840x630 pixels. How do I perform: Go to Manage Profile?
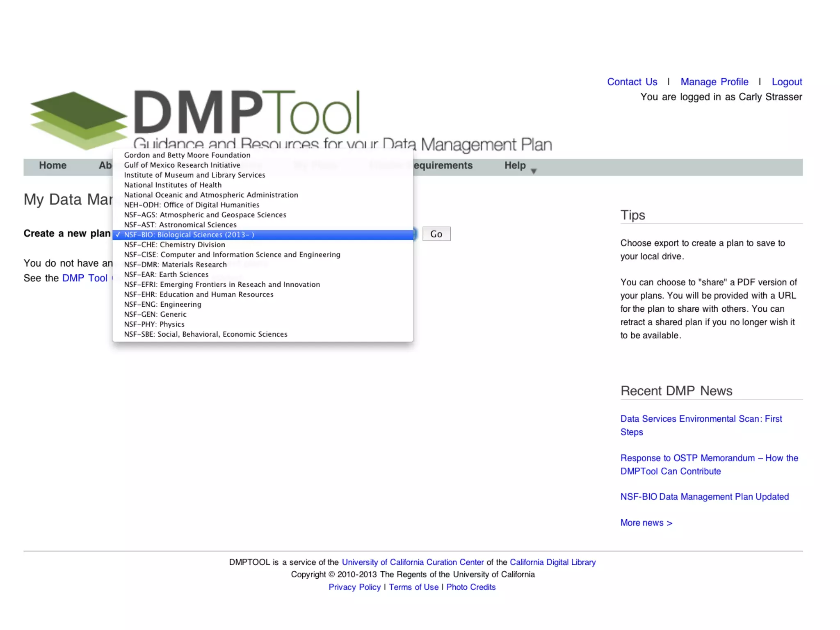(714, 82)
